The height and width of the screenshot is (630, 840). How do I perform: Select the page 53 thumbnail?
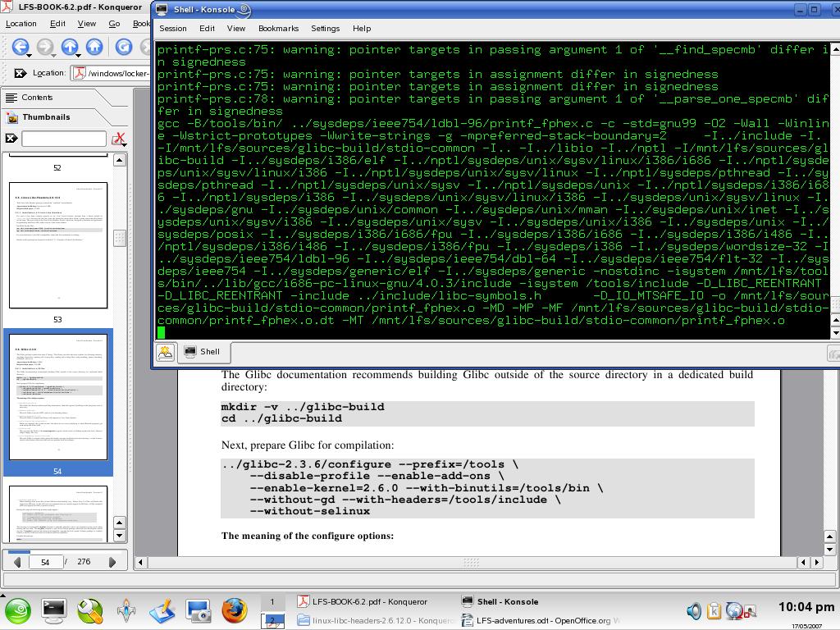pos(57,244)
